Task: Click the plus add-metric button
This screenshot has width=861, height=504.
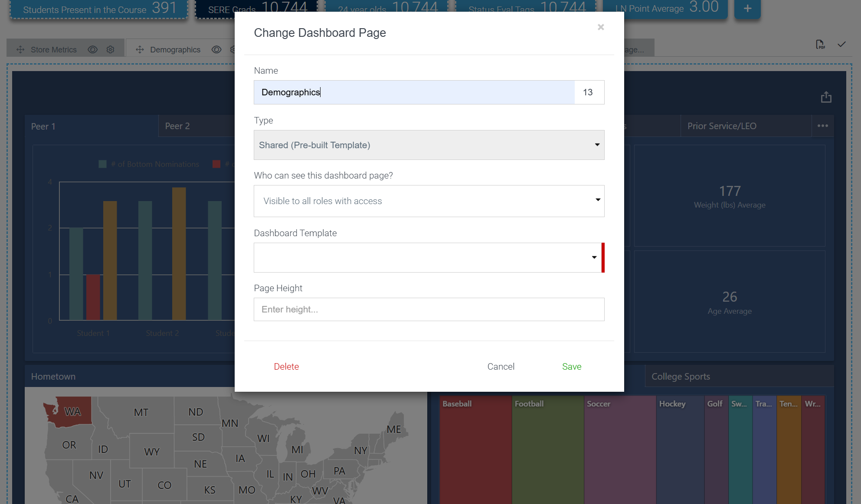Action: tap(747, 9)
